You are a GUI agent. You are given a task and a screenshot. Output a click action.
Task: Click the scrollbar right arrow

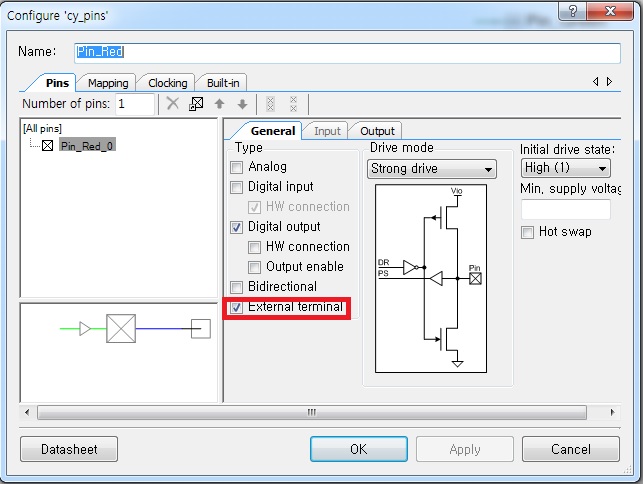(x=613, y=412)
